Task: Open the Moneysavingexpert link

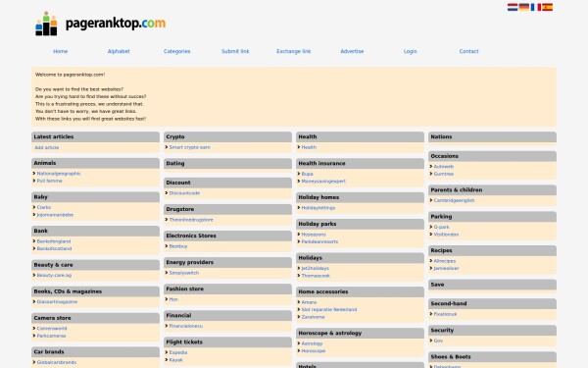Action: 323,181
